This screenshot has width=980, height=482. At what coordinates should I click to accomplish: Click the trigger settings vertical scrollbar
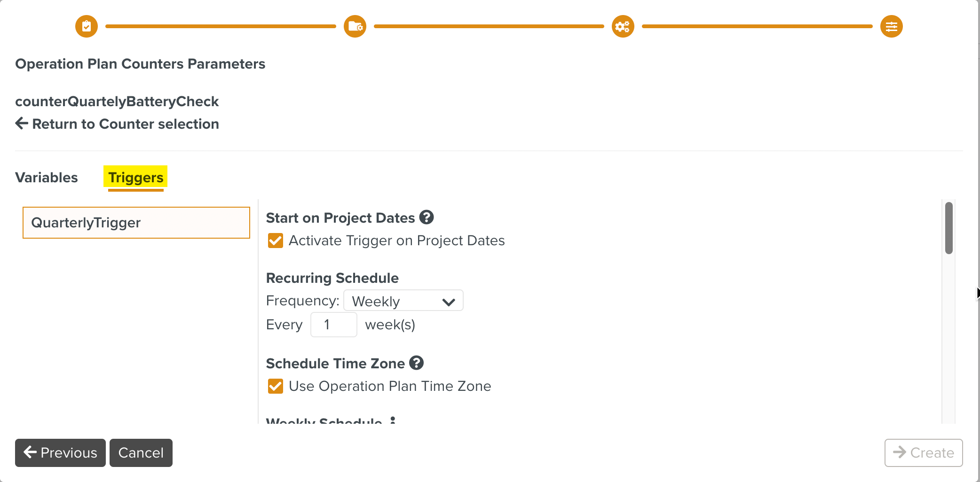pyautogui.click(x=949, y=228)
